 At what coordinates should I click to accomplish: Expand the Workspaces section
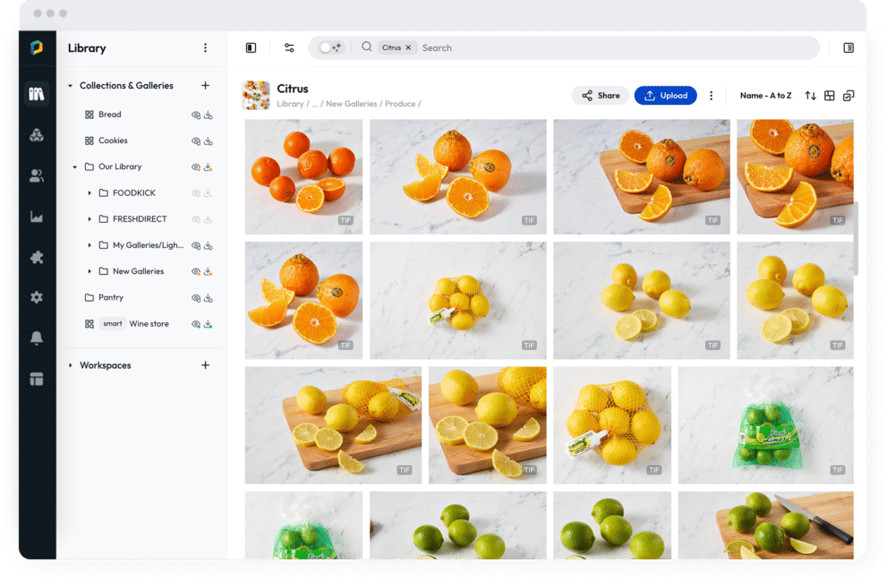point(71,365)
